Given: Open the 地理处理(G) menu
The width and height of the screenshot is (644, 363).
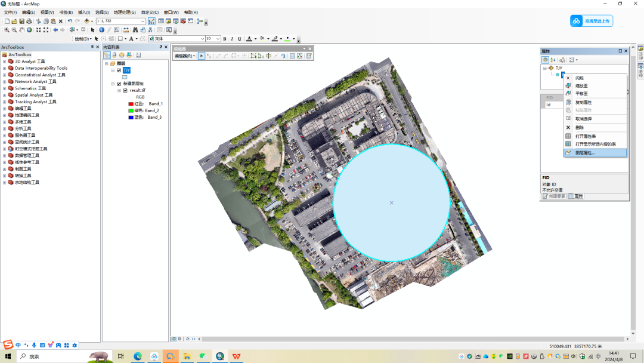Looking at the screenshot, I should [125, 13].
